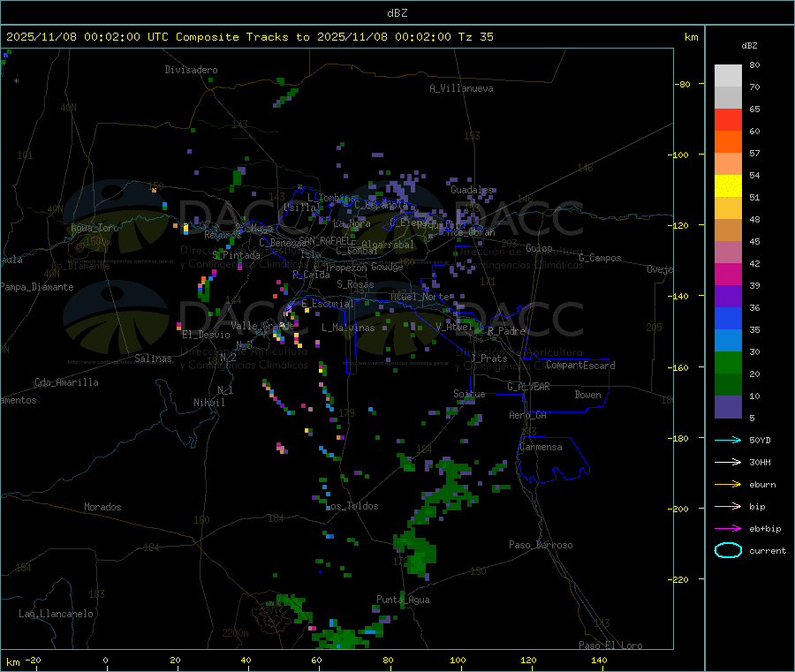795x672 pixels.
Task: Click the Salinas place label
Action: pos(153,359)
